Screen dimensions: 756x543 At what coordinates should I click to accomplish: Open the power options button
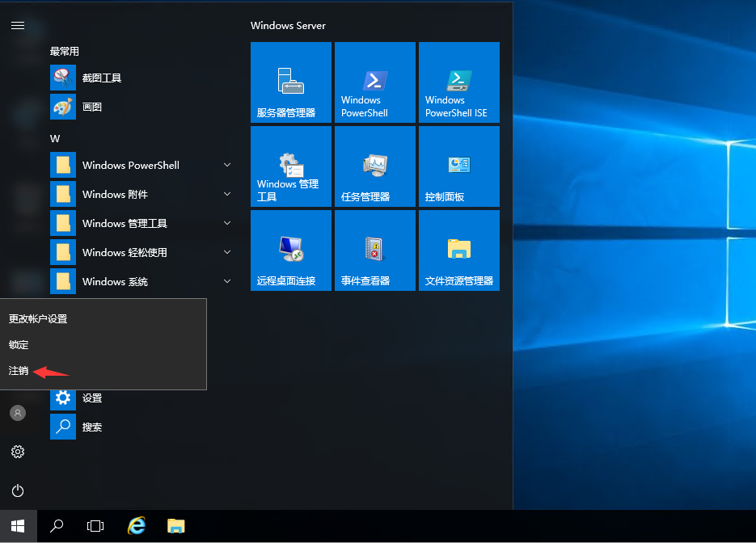click(x=18, y=490)
